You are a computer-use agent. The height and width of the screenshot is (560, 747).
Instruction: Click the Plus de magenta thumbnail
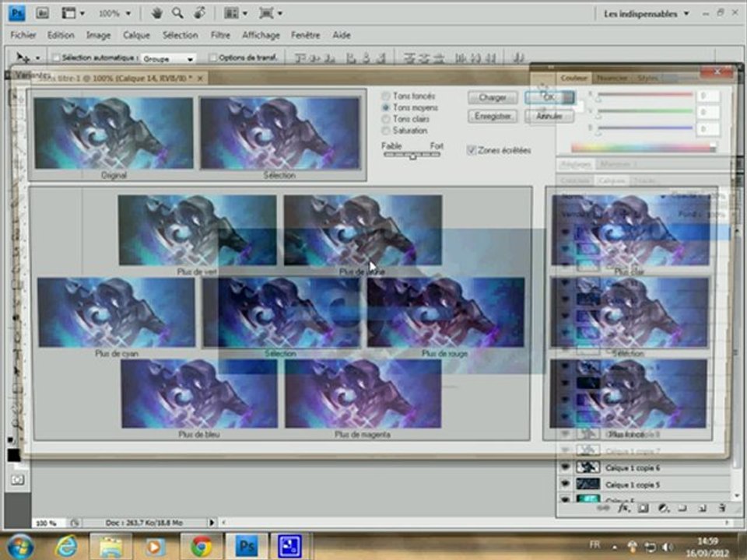(363, 394)
